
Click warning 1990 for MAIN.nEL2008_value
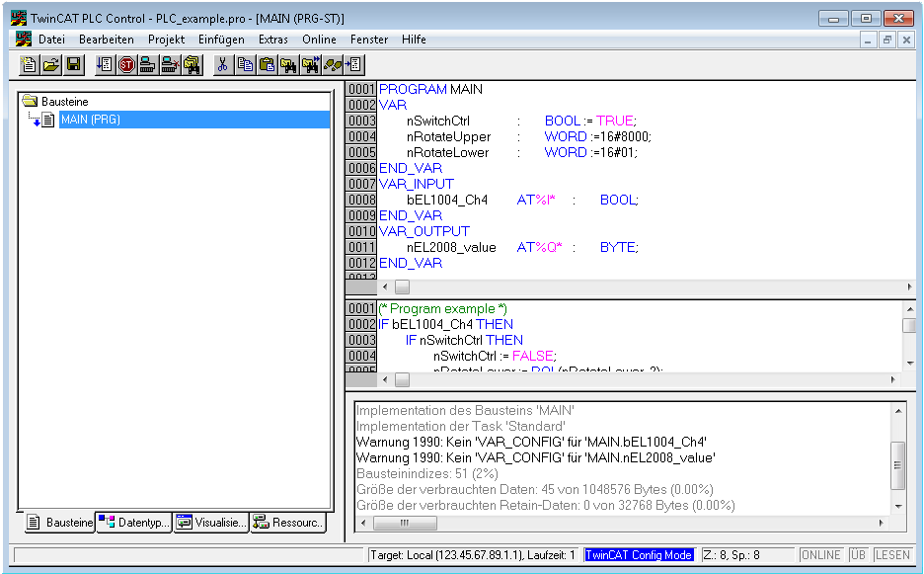point(533,457)
